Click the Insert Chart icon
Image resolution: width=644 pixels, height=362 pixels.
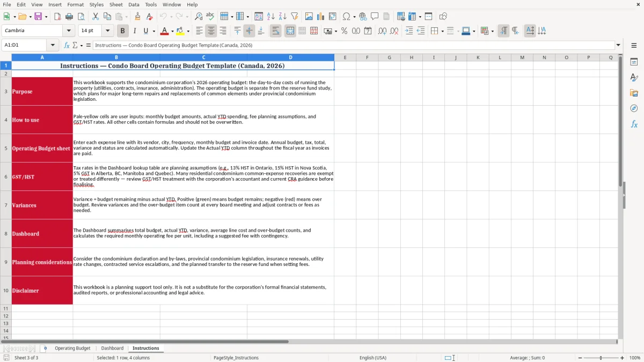point(321,17)
